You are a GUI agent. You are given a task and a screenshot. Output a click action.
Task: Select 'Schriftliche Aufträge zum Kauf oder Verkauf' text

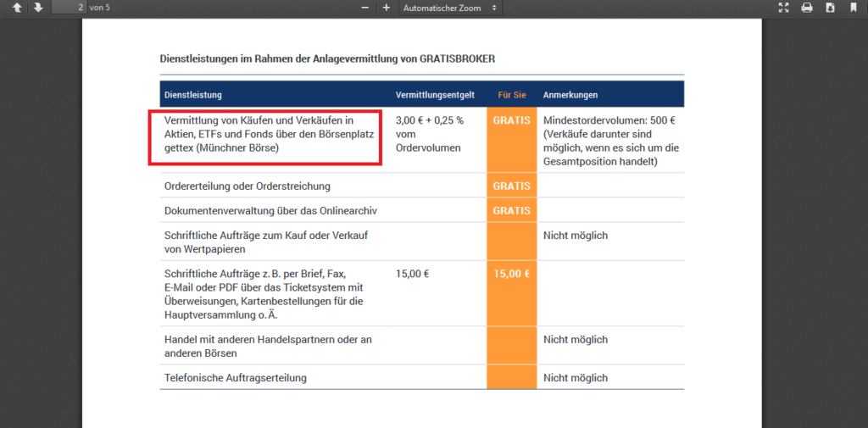(x=266, y=242)
